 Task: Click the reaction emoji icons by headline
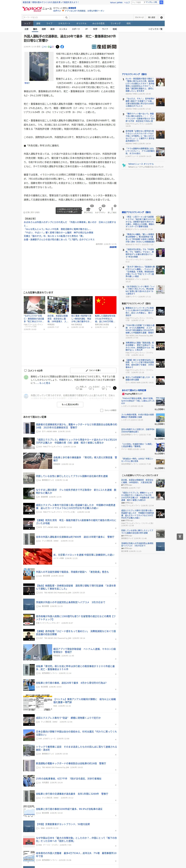point(51,47)
